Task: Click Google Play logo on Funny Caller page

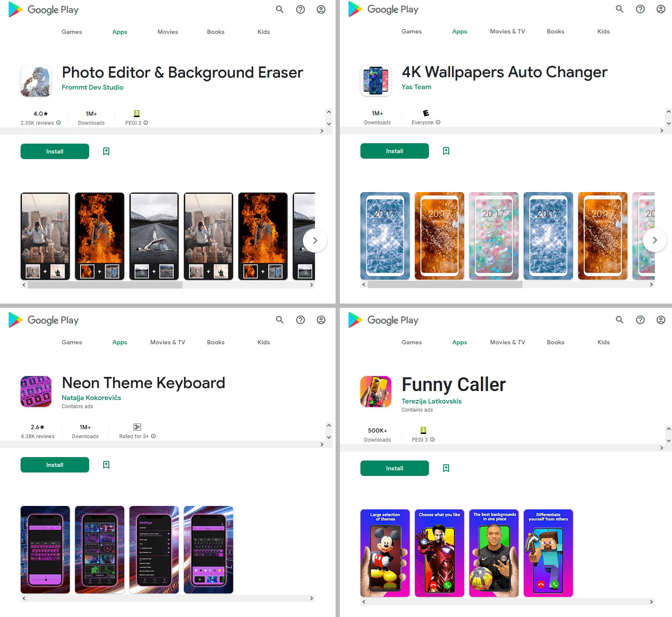Action: point(384,320)
